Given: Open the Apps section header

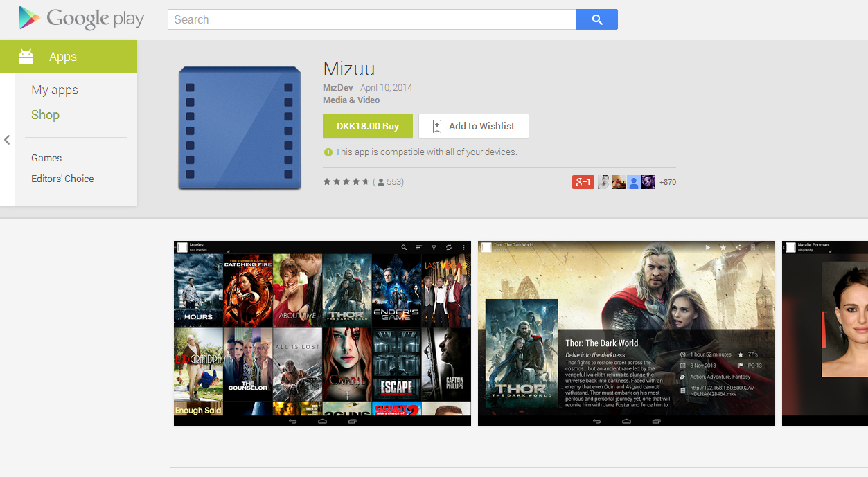Looking at the screenshot, I should tap(69, 57).
